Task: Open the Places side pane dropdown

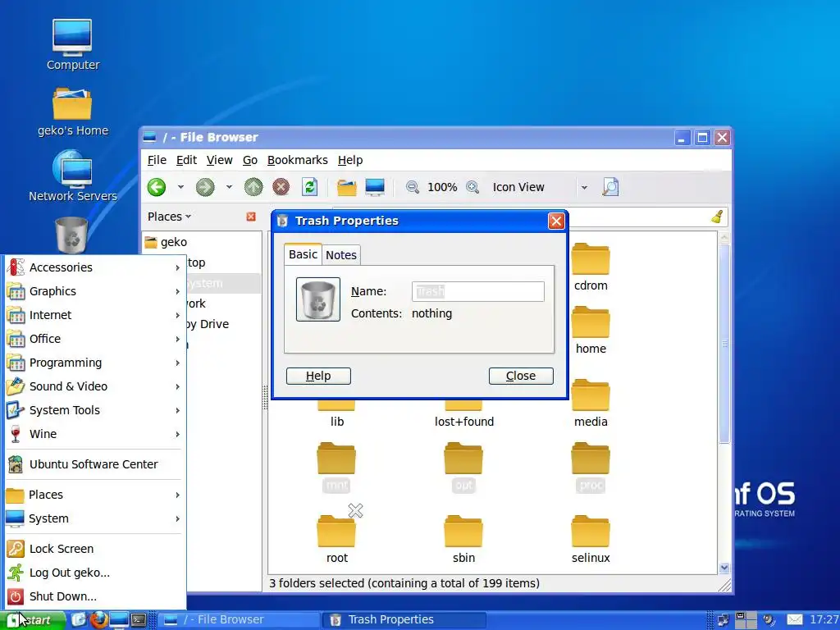Action: 169,217
